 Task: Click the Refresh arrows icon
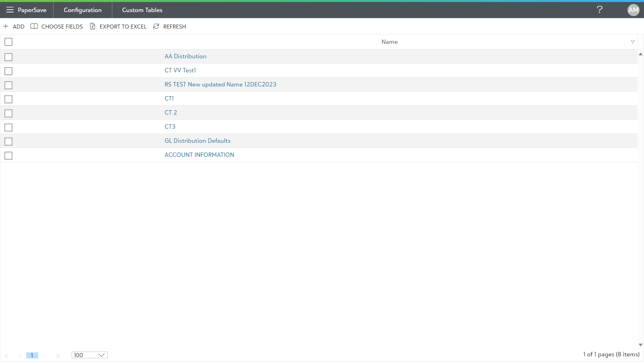pos(156,26)
